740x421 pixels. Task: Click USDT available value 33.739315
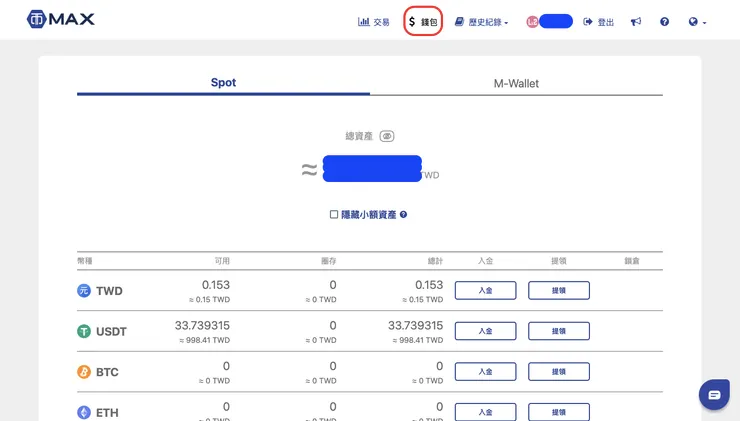pos(202,326)
